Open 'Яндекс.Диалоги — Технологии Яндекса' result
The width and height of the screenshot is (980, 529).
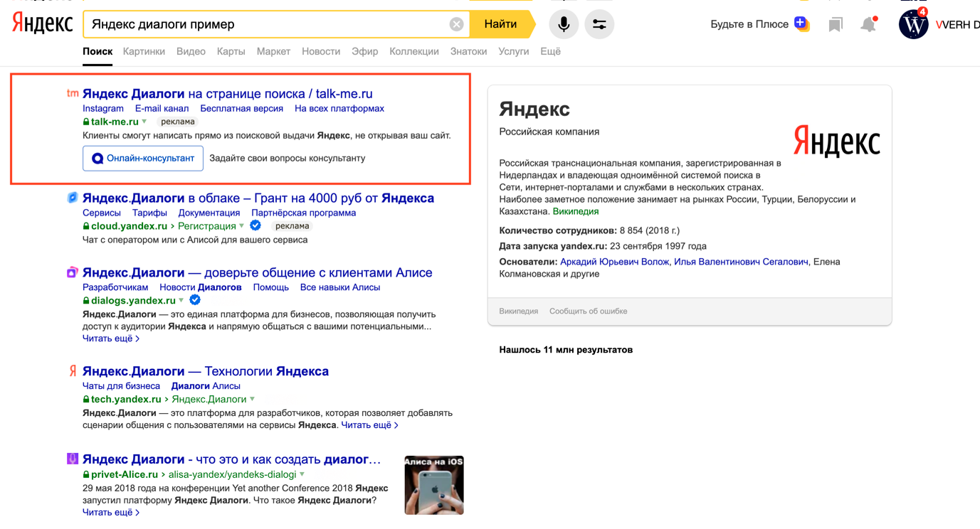(x=206, y=371)
